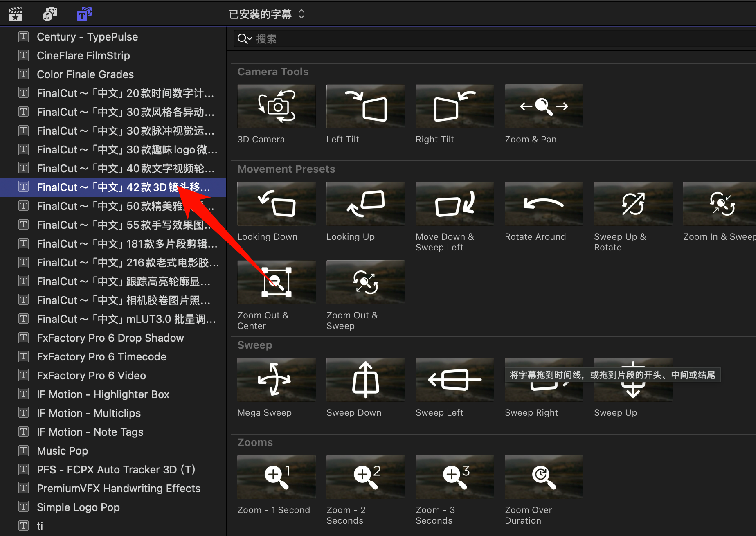Select the 3D Camera title thumbnail
The height and width of the screenshot is (536, 756).
(x=276, y=106)
